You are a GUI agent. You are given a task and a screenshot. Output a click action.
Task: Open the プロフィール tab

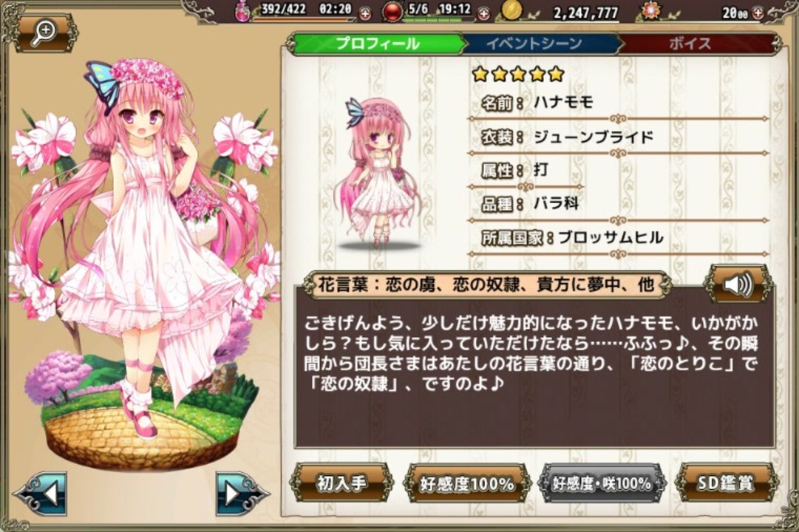pyautogui.click(x=377, y=44)
